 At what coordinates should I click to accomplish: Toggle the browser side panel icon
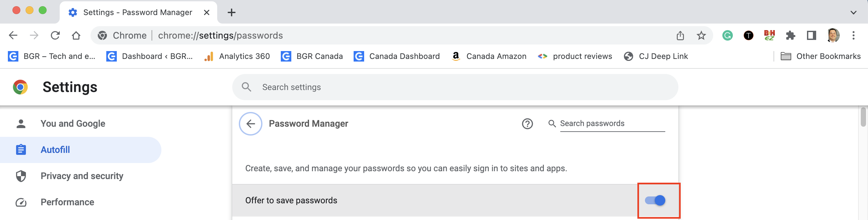811,35
